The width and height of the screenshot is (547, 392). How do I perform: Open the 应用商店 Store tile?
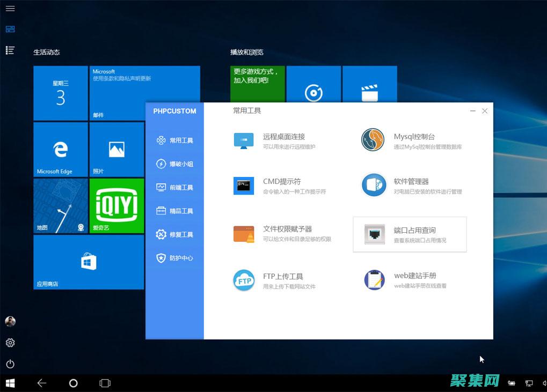89,262
